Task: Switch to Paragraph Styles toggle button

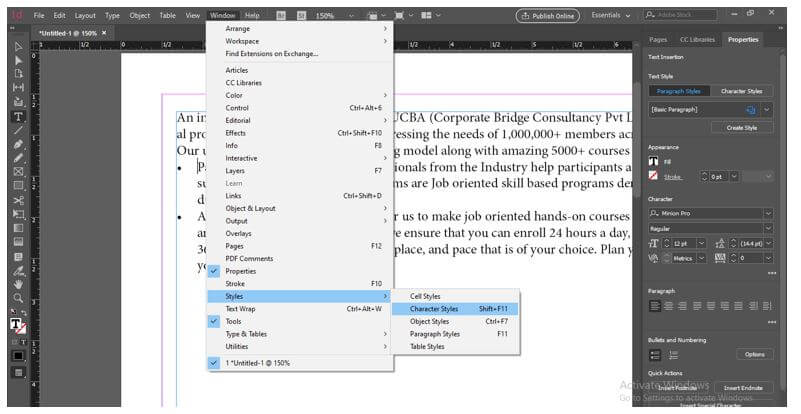Action: click(679, 91)
